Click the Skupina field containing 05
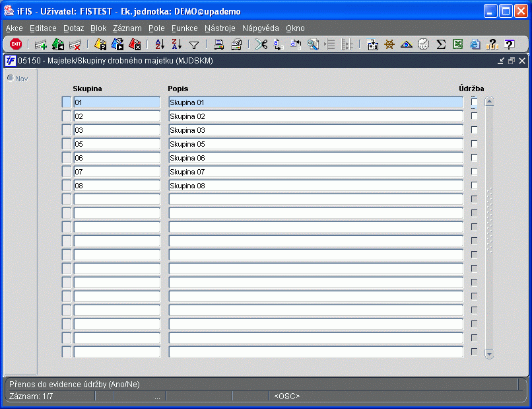The image size is (532, 409). 117,144
